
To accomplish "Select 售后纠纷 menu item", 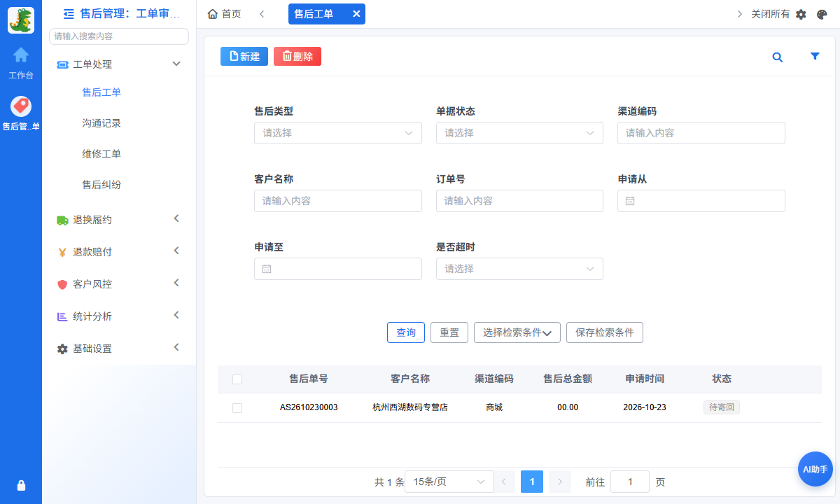I will (101, 185).
